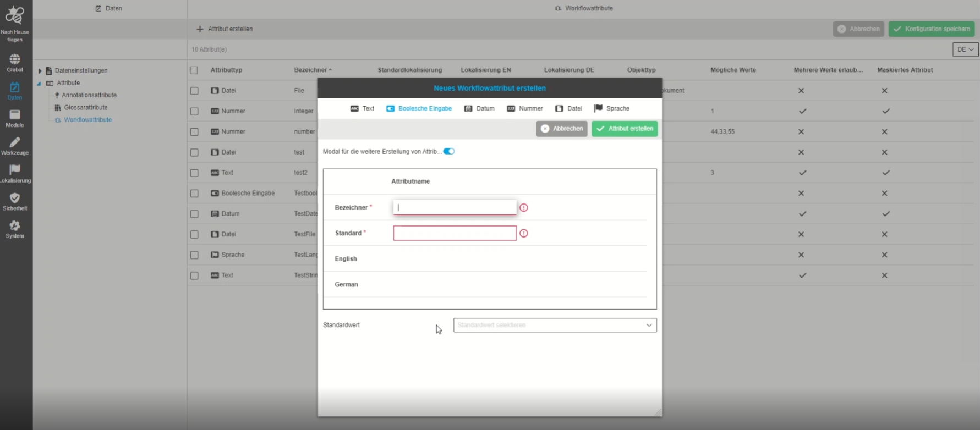Open the Lokalisierung flag icon
The height and width of the screenshot is (430, 980).
pos(15,169)
